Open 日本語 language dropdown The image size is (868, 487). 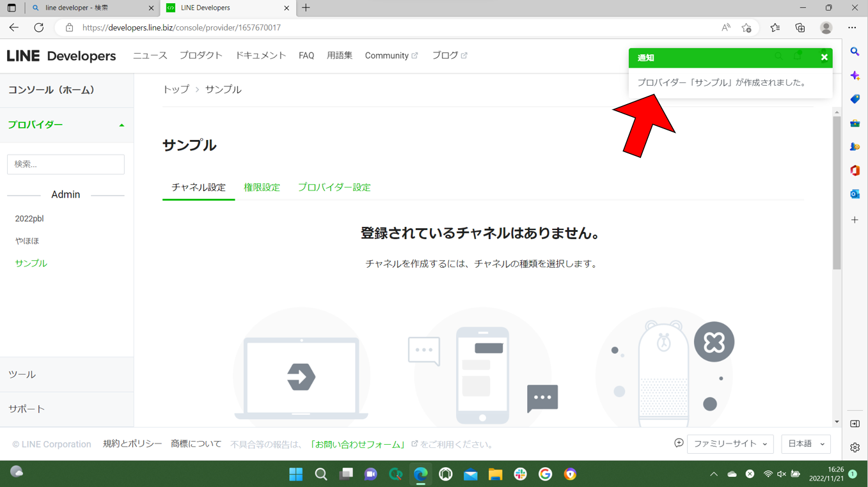click(806, 444)
